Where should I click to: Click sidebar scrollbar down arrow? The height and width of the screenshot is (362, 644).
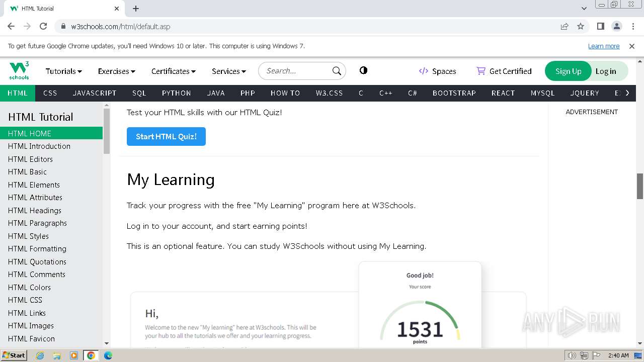click(x=106, y=343)
